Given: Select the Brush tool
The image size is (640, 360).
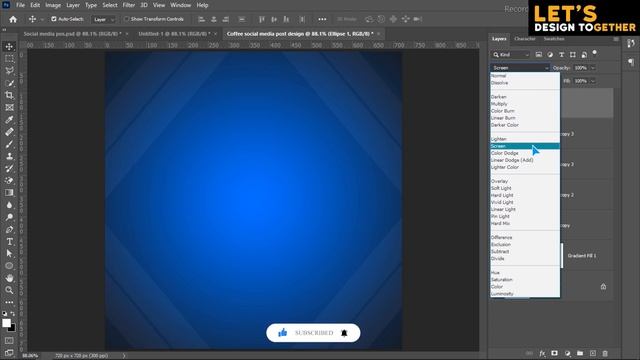Looking at the screenshot, I should pyautogui.click(x=9, y=144).
